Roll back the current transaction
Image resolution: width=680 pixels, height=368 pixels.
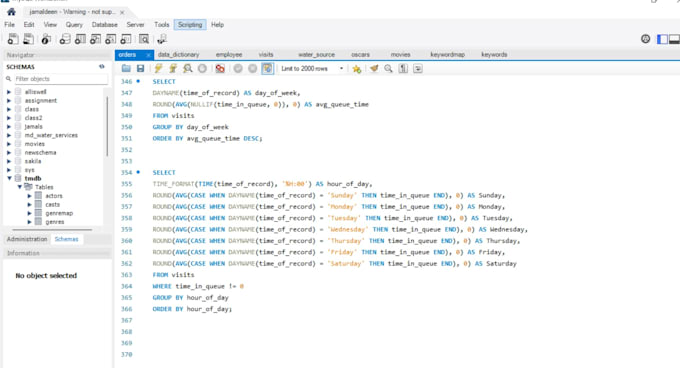coord(252,68)
